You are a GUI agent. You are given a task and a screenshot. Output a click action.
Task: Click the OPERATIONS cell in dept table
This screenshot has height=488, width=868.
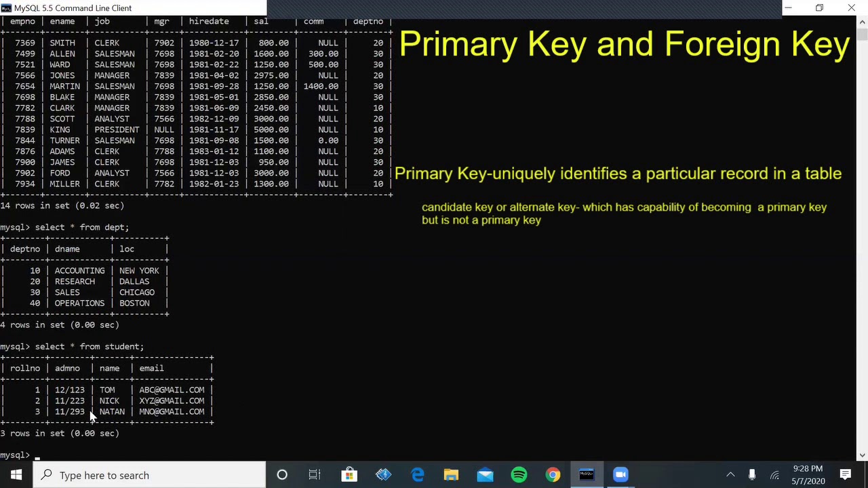[79, 303]
